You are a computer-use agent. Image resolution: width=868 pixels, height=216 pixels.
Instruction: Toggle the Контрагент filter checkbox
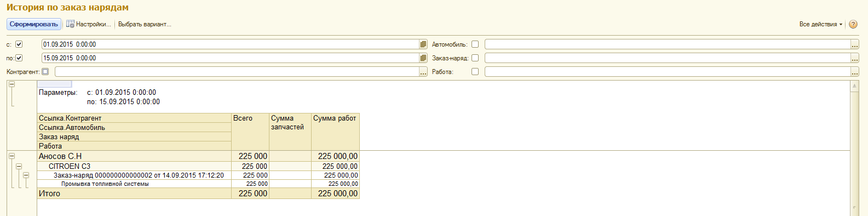click(x=45, y=72)
